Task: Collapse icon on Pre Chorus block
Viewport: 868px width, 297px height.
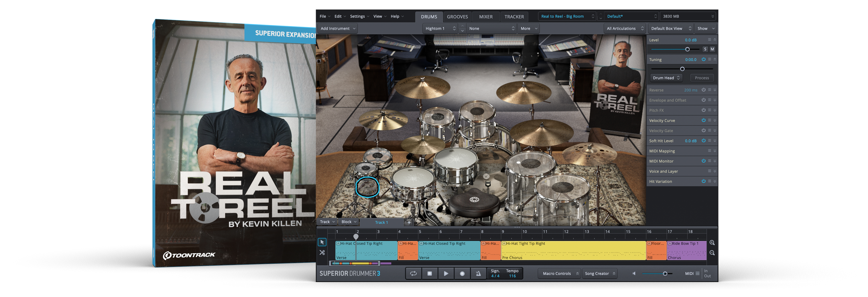Action: click(x=504, y=243)
